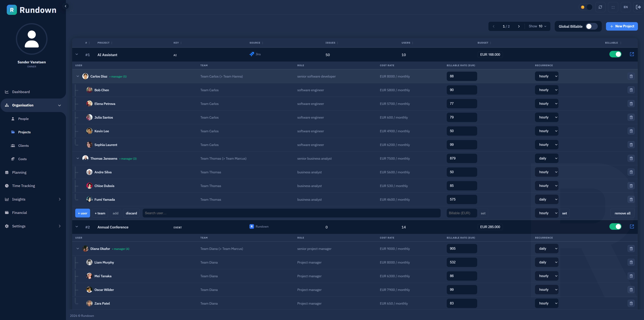Edit Bob Chen's billable rate field

(x=462, y=90)
